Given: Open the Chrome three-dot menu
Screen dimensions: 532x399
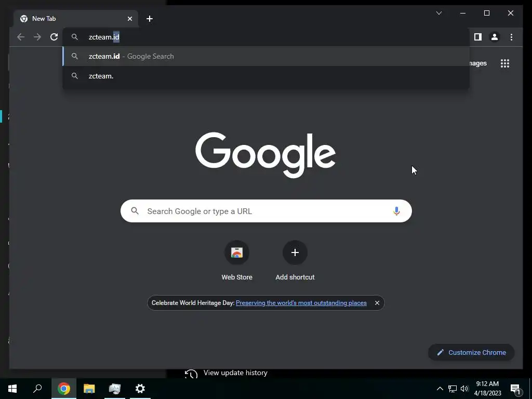Looking at the screenshot, I should pos(511,37).
